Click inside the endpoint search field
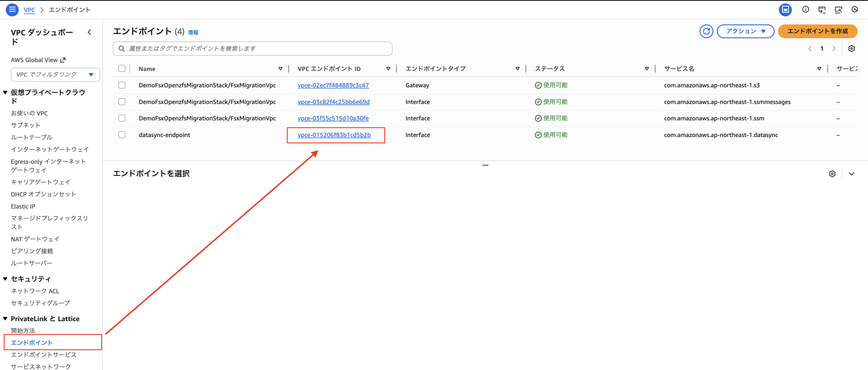The width and height of the screenshot is (868, 370). click(253, 49)
